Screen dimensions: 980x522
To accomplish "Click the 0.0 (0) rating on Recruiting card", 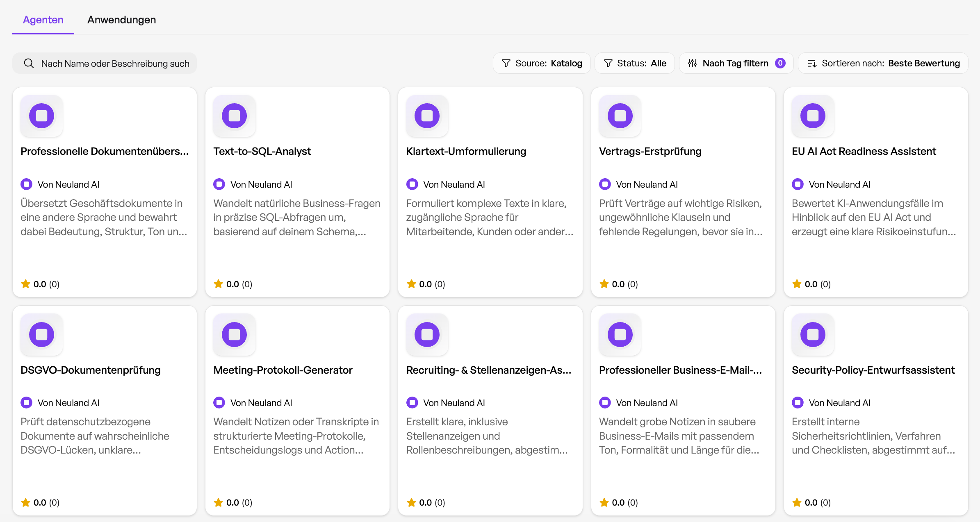I will (x=426, y=502).
